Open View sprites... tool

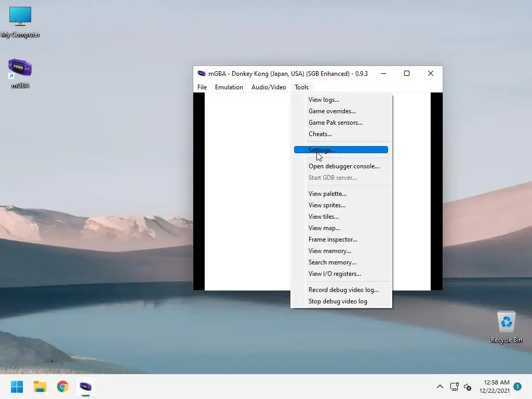[341, 205]
